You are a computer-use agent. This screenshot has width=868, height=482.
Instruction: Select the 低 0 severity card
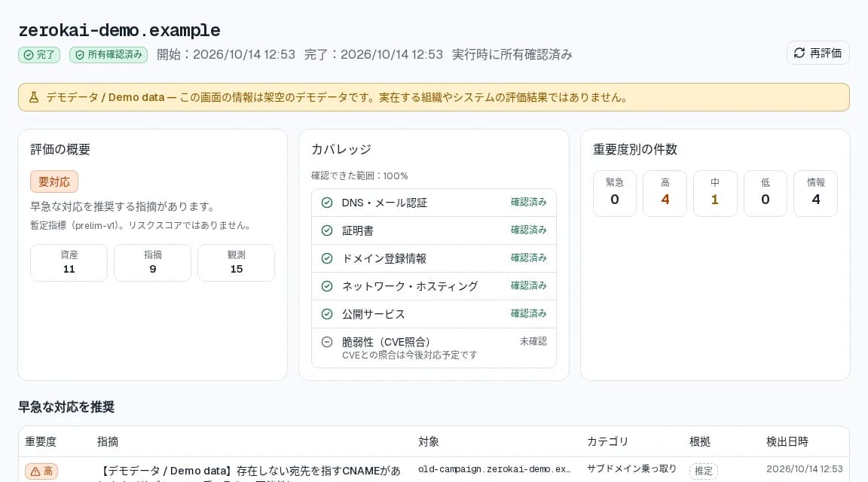tap(765, 193)
